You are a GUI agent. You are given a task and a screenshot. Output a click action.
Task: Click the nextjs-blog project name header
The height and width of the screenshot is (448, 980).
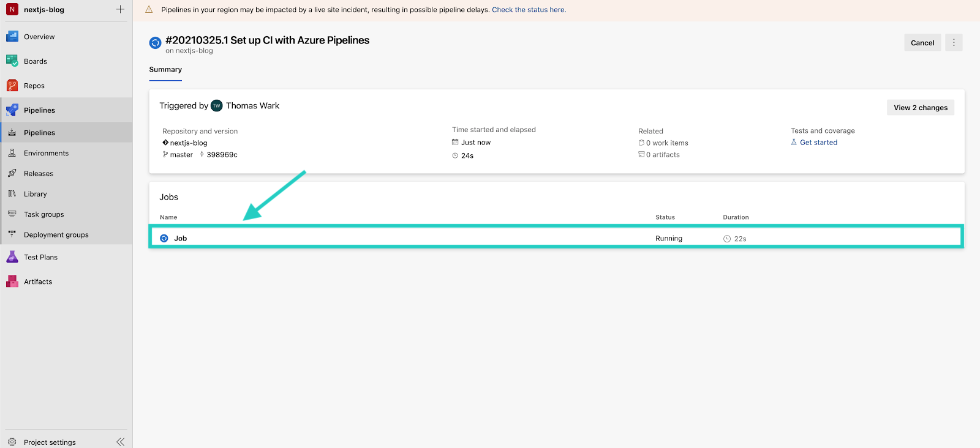(44, 10)
